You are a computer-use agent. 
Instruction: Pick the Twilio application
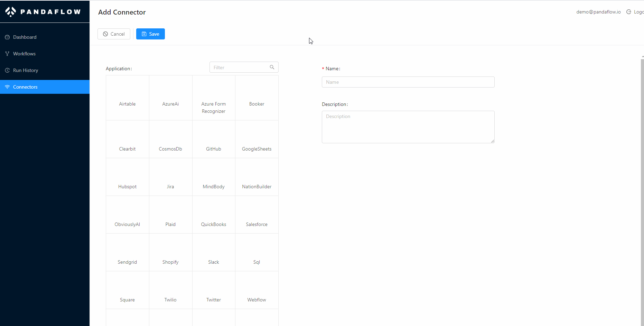tap(170, 290)
